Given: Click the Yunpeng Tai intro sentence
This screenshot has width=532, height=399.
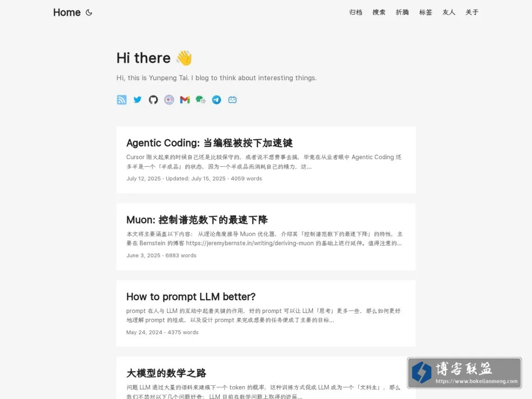Looking at the screenshot, I should (216, 78).
